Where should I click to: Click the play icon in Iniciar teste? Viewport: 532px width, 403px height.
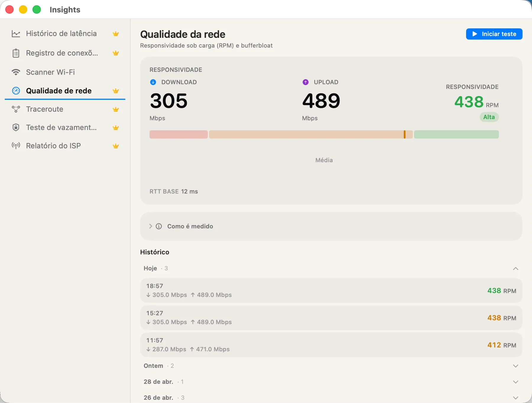[475, 34]
